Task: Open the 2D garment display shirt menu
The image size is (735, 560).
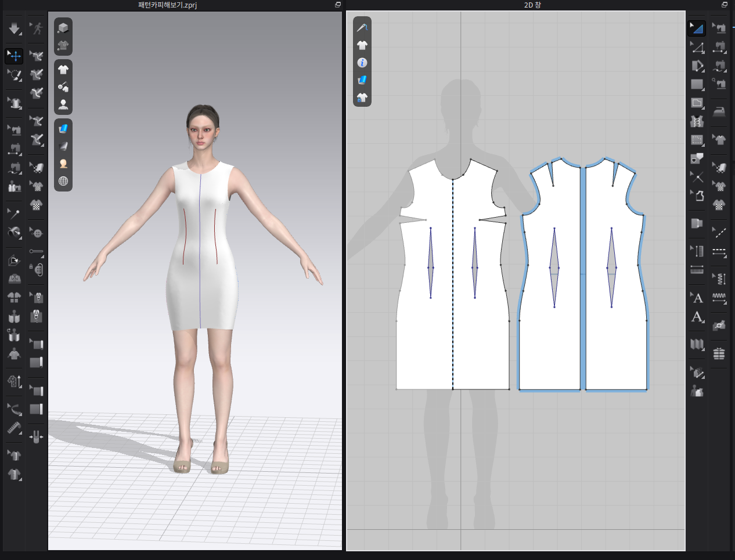Action: (x=362, y=45)
